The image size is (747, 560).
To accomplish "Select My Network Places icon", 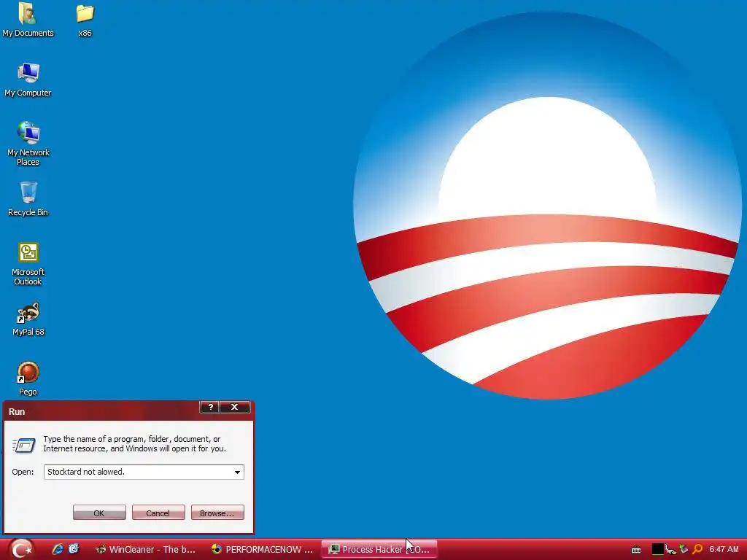I will (x=28, y=143).
